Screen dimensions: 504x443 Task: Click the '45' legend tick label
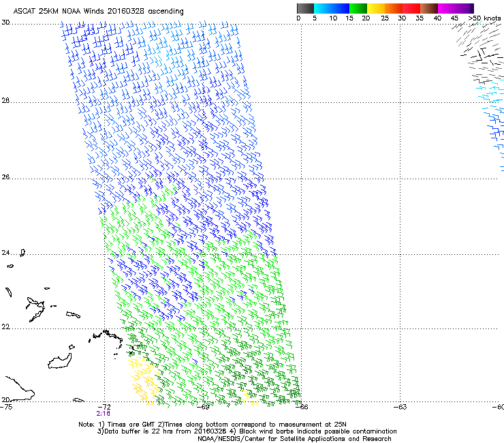(x=454, y=18)
